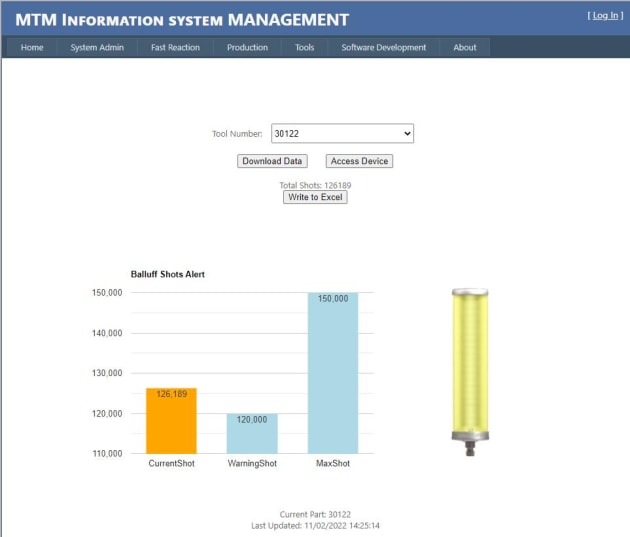This screenshot has height=537, width=630.
Task: Open the Software Development menu
Action: coord(383,47)
